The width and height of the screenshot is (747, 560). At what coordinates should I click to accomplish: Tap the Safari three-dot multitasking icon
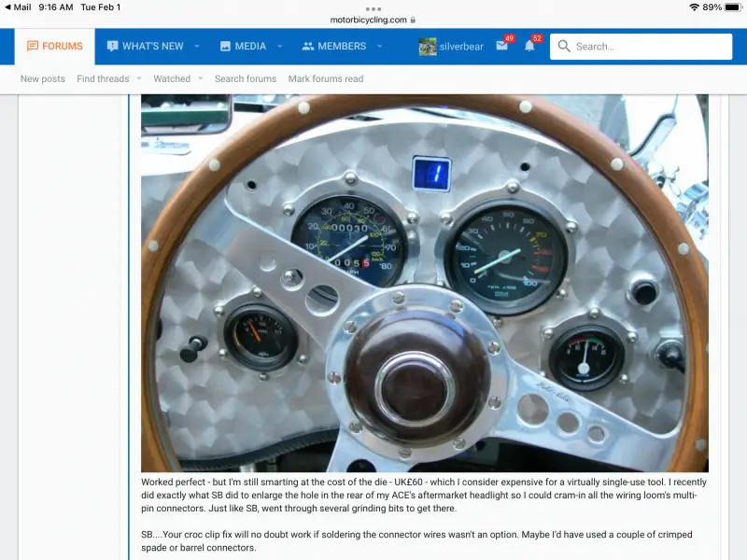coord(373,8)
